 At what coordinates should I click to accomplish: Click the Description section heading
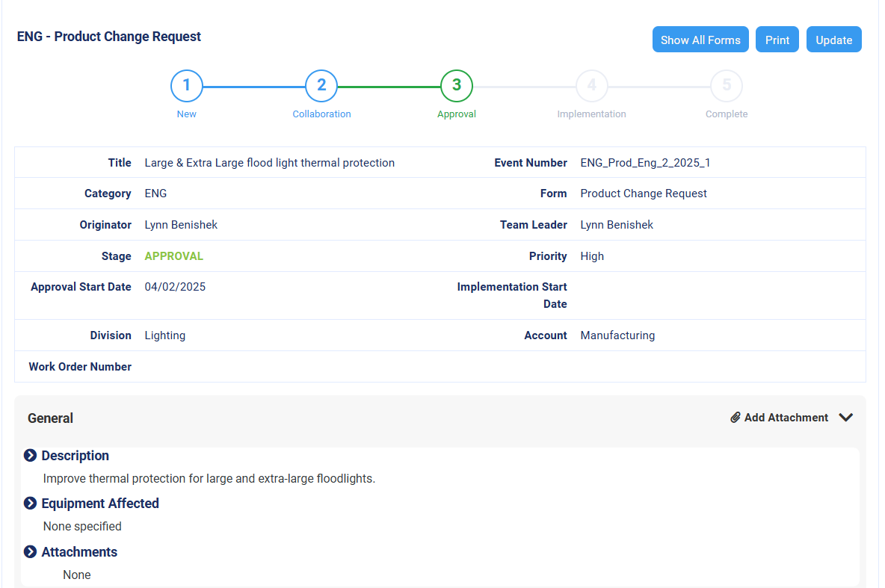coord(75,456)
